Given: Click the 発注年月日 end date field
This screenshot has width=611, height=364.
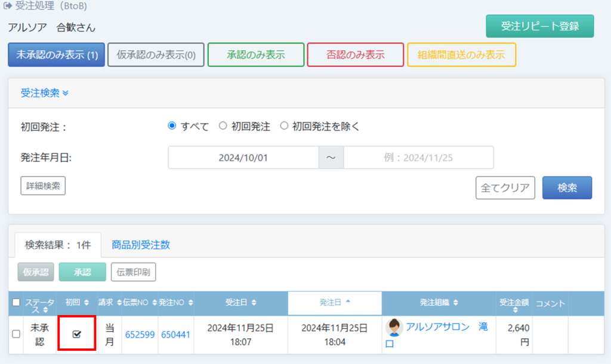Looking at the screenshot, I should coord(418,158).
